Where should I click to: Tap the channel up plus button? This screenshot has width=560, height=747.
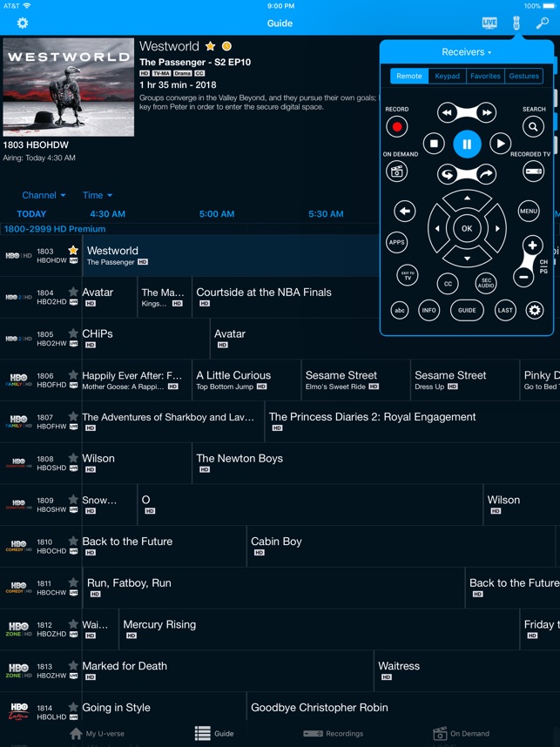pos(532,246)
